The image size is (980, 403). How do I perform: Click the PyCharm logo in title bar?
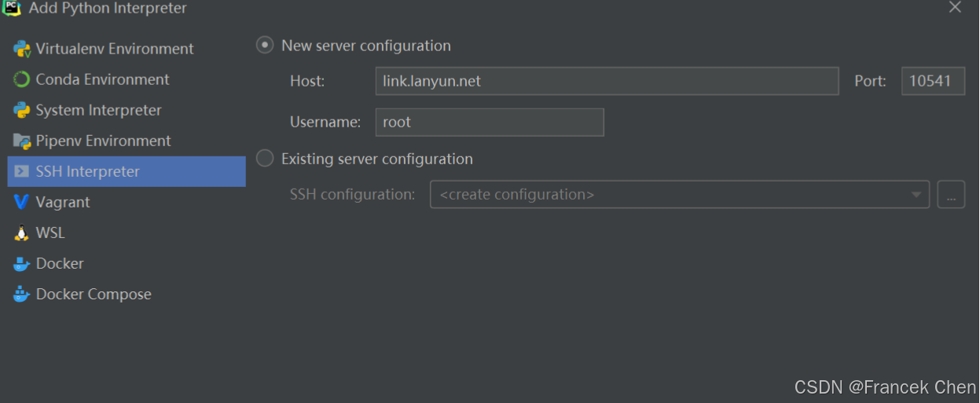[x=11, y=8]
